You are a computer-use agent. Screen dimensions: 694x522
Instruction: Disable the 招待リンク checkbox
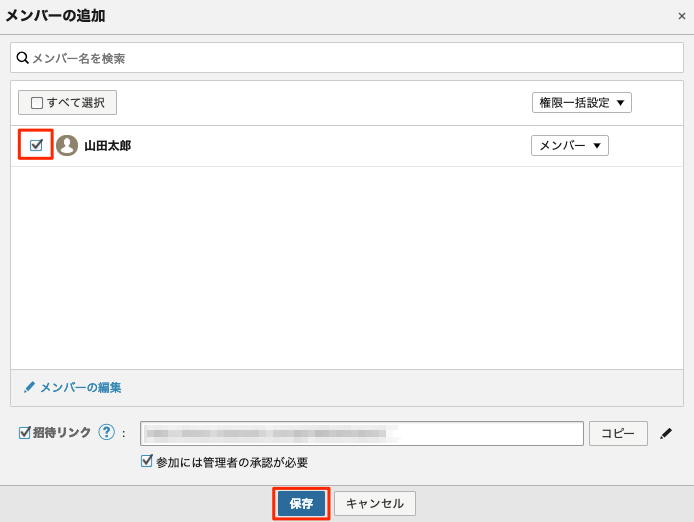click(25, 433)
